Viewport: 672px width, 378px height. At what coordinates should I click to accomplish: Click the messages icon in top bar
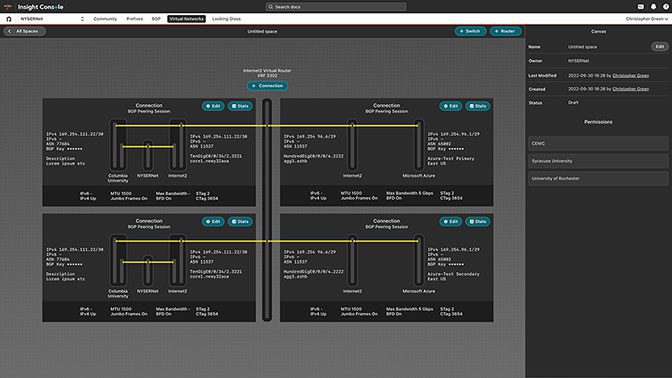click(x=641, y=7)
